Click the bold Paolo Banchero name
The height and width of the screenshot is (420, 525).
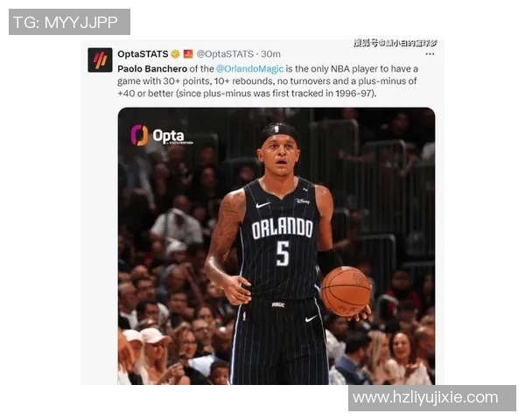pos(152,68)
